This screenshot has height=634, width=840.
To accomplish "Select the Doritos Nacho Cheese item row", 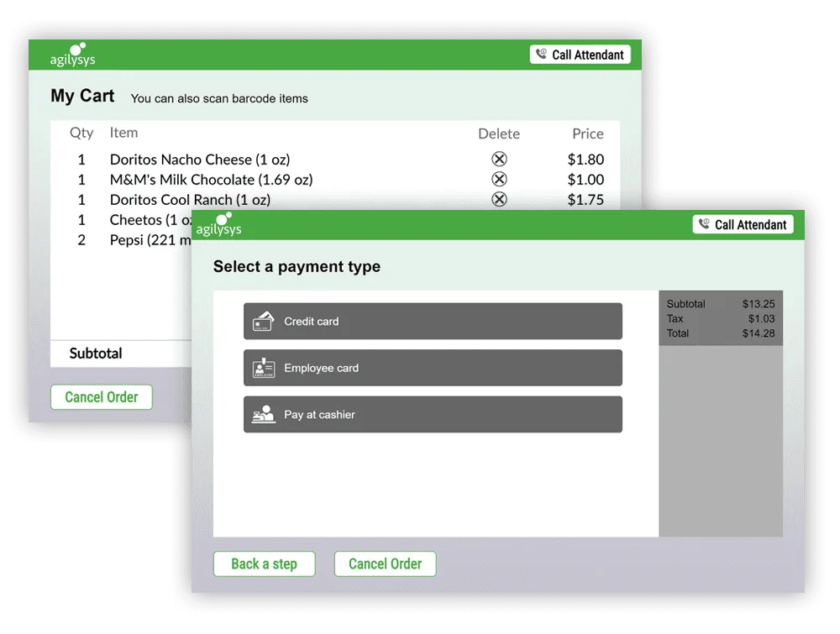I will 199,160.
